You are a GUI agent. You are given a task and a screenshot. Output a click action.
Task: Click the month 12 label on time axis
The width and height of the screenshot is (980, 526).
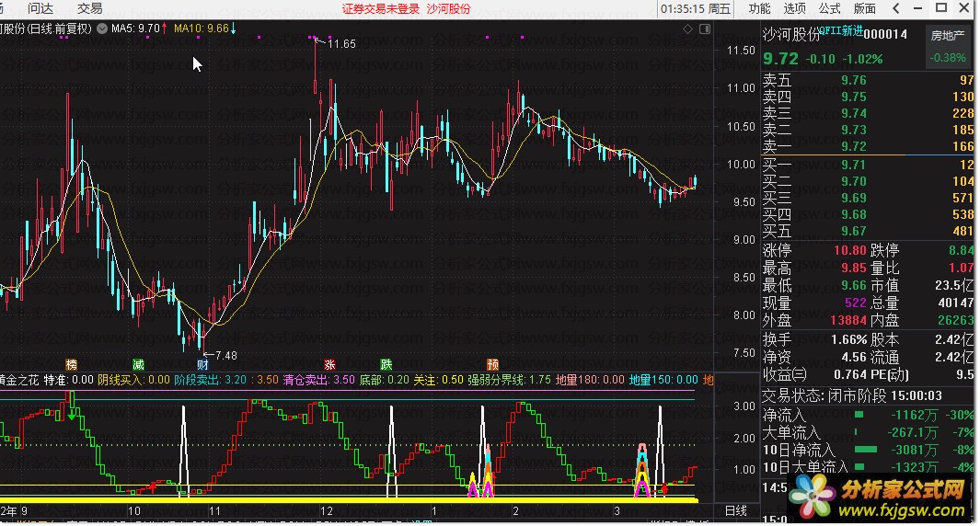tap(327, 511)
